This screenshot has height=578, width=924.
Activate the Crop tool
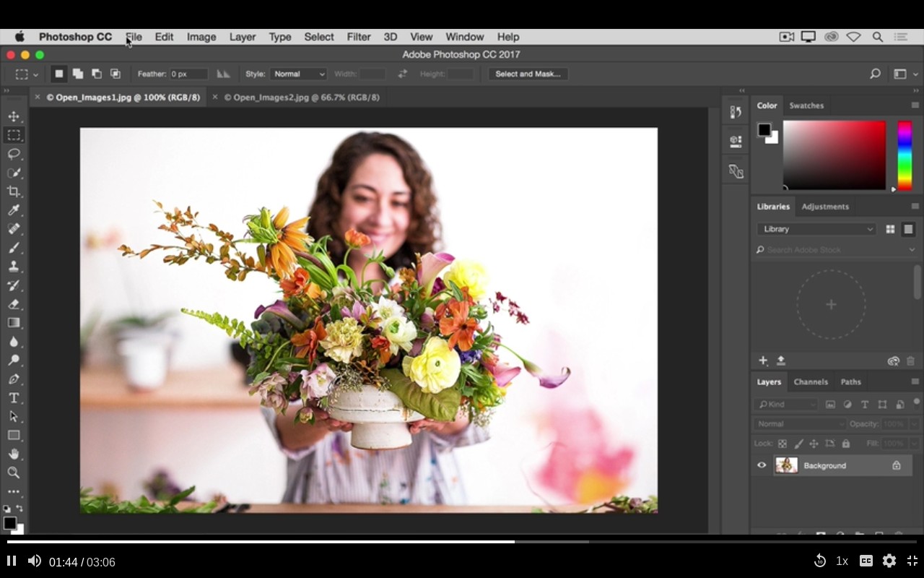pos(14,191)
